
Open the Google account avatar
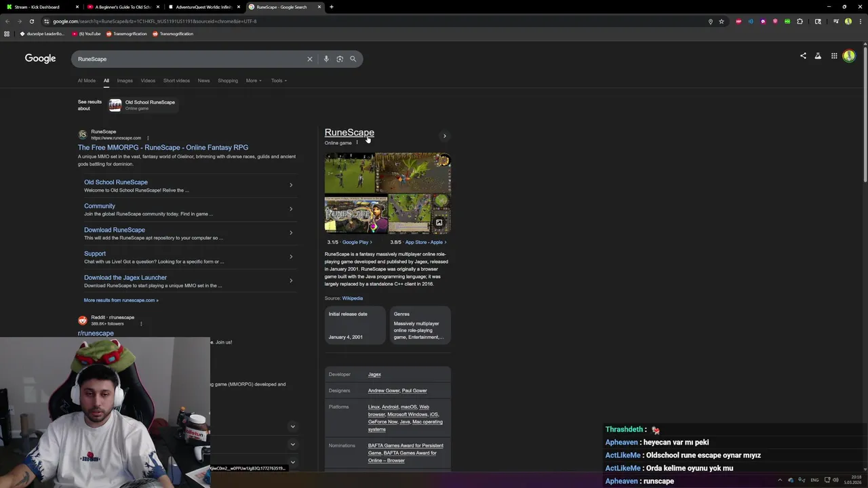pyautogui.click(x=849, y=56)
